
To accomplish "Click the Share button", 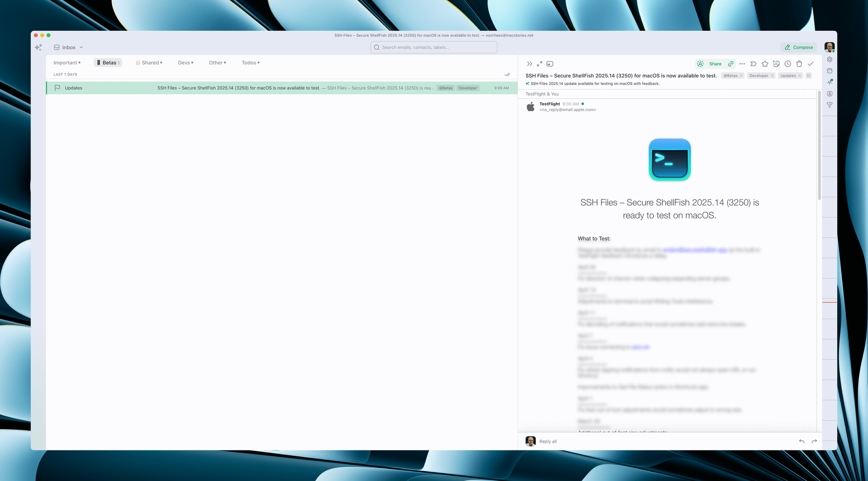I will (x=715, y=64).
